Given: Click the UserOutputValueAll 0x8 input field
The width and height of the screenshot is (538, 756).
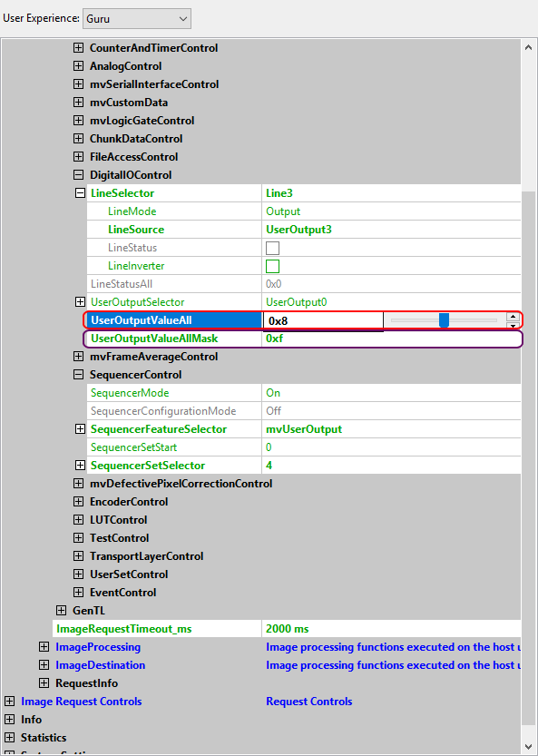Looking at the screenshot, I should click(323, 321).
